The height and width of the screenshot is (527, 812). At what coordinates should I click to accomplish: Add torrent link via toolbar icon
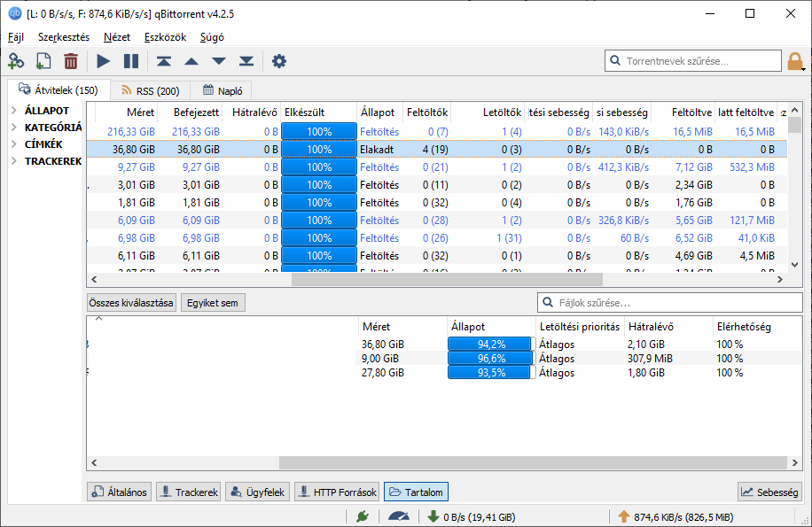click(16, 61)
